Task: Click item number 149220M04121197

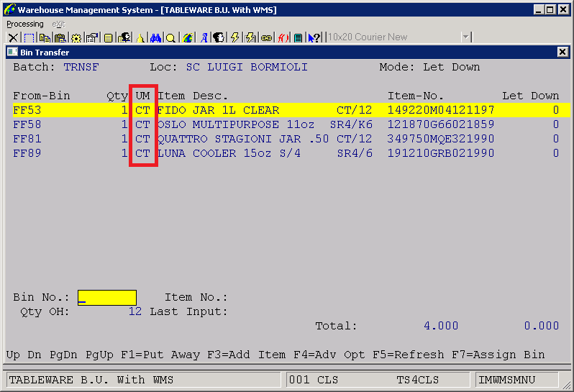Action: point(441,110)
